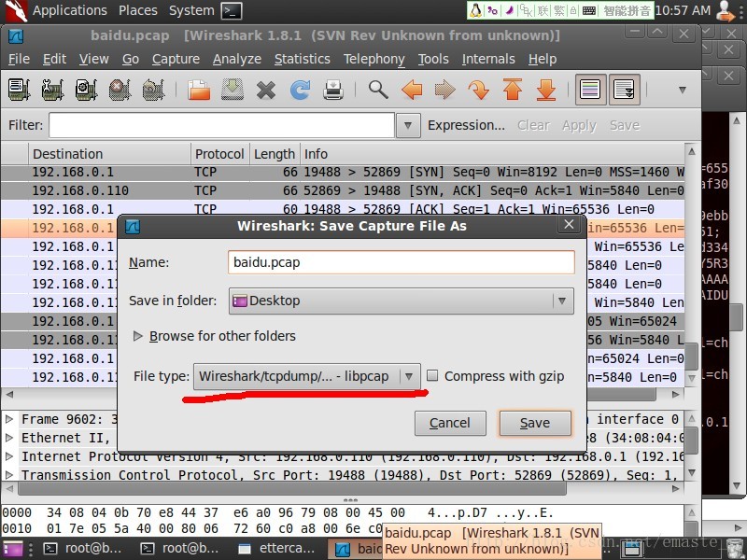Screen dimensions: 747x560
Task: Click filter Apply button
Action: coord(579,125)
